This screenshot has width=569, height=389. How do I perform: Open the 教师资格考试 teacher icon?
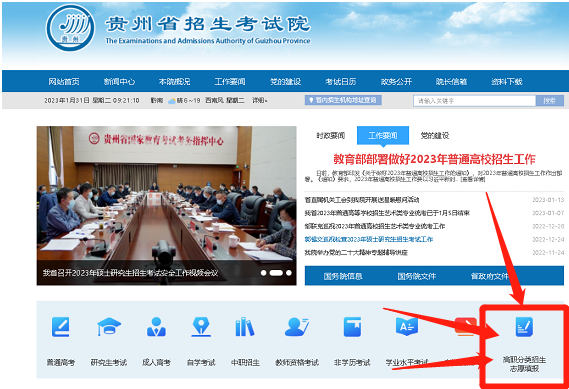[297, 327]
